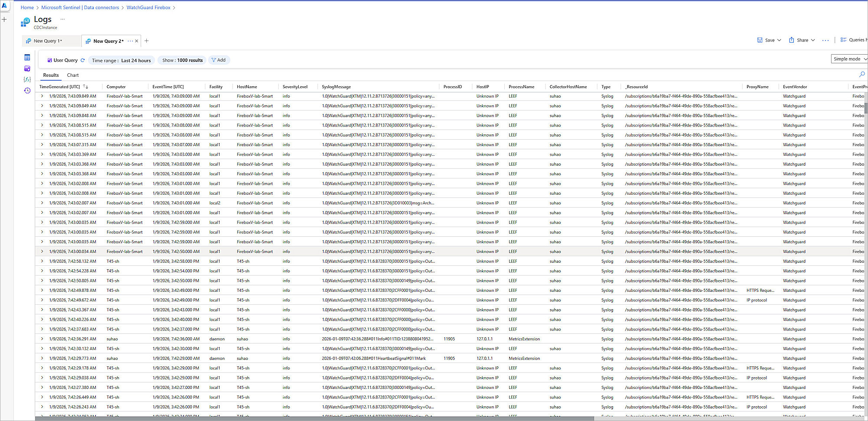Refresh the User Query results
The height and width of the screenshot is (421, 868).
pyautogui.click(x=83, y=60)
